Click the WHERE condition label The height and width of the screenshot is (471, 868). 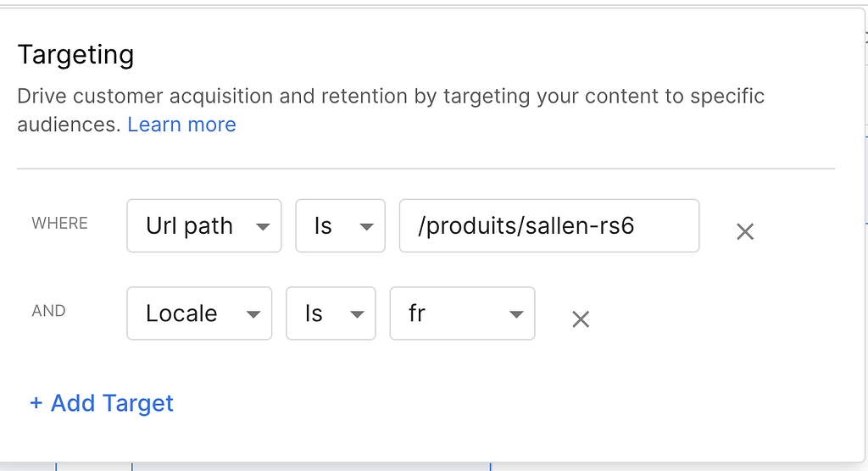tap(60, 223)
